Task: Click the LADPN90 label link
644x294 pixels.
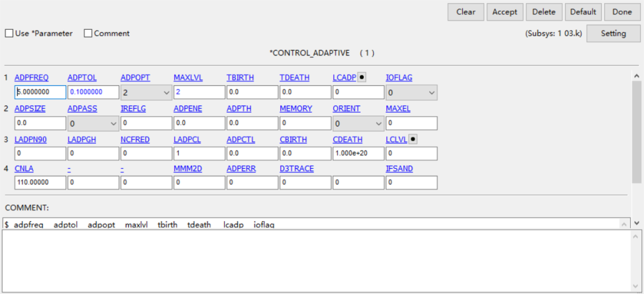Action: pos(30,140)
